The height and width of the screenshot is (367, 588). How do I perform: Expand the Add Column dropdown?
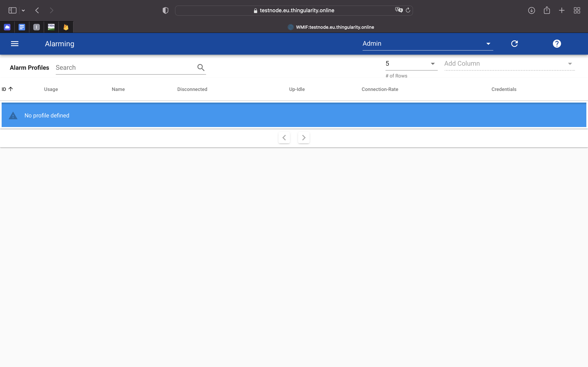coord(570,64)
